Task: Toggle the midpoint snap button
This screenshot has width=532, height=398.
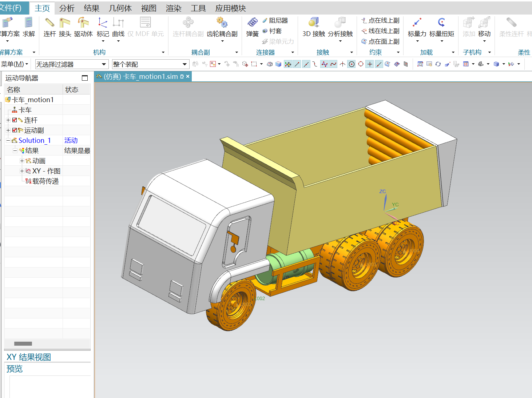Action: pos(306,64)
